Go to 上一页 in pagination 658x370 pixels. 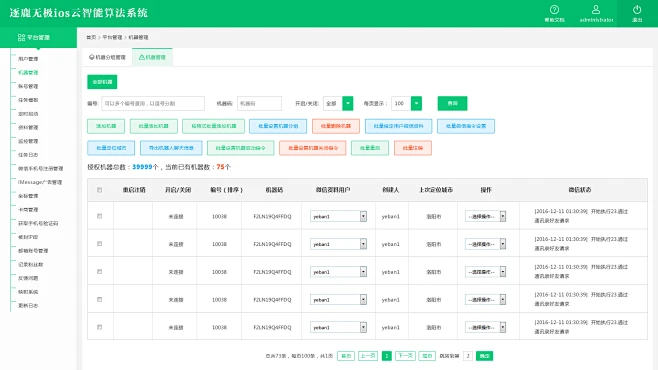coord(368,356)
